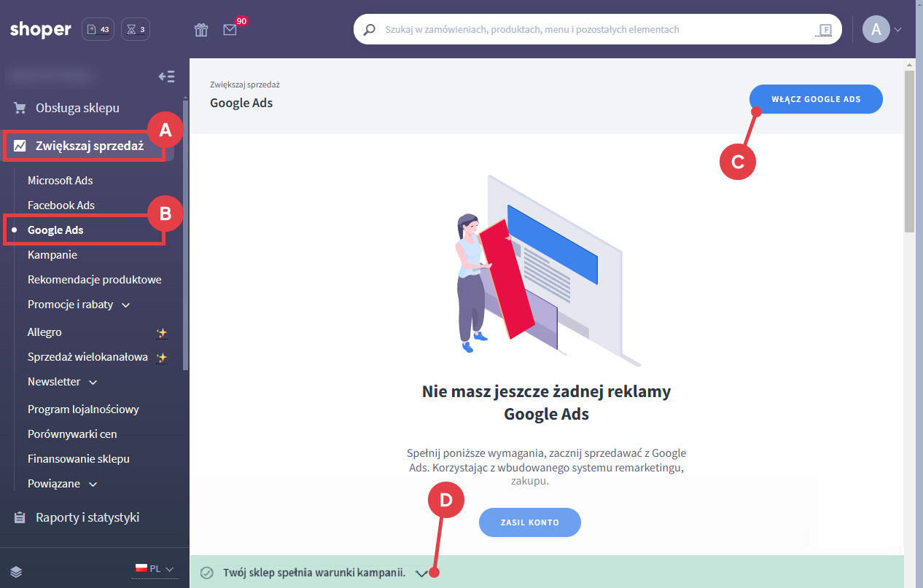Screen dimensions: 923x588
Task: Open Sprzedaż wielokanałowa menu item
Action: (x=87, y=357)
